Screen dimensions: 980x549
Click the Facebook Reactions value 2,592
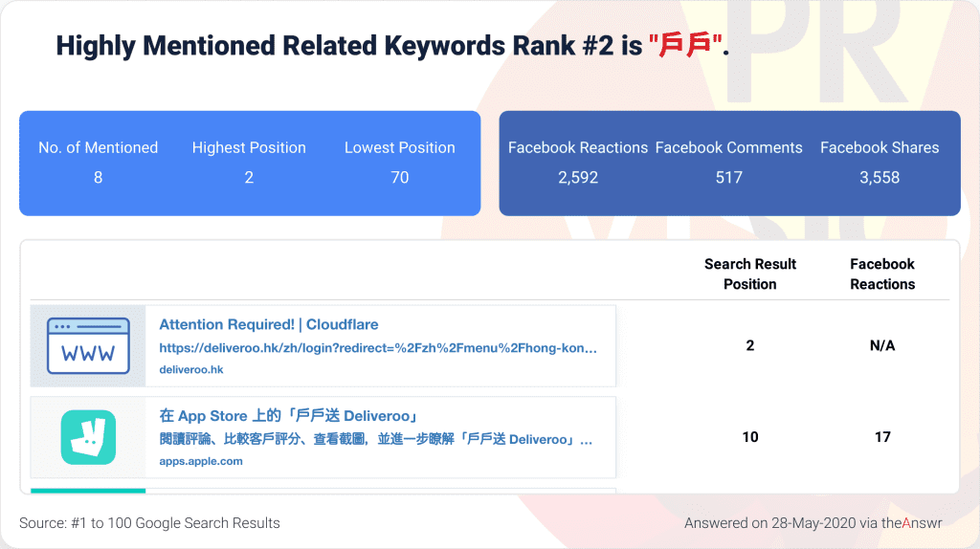(x=578, y=177)
